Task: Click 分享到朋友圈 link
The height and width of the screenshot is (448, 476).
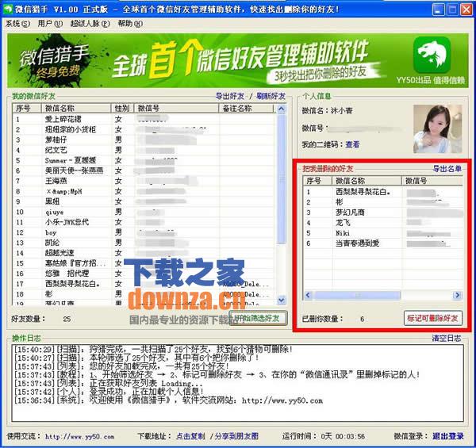Action: 236,436
